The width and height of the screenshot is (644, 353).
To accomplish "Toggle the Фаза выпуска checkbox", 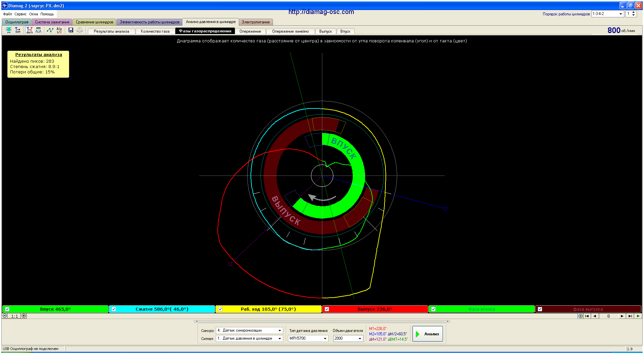I will 540,309.
